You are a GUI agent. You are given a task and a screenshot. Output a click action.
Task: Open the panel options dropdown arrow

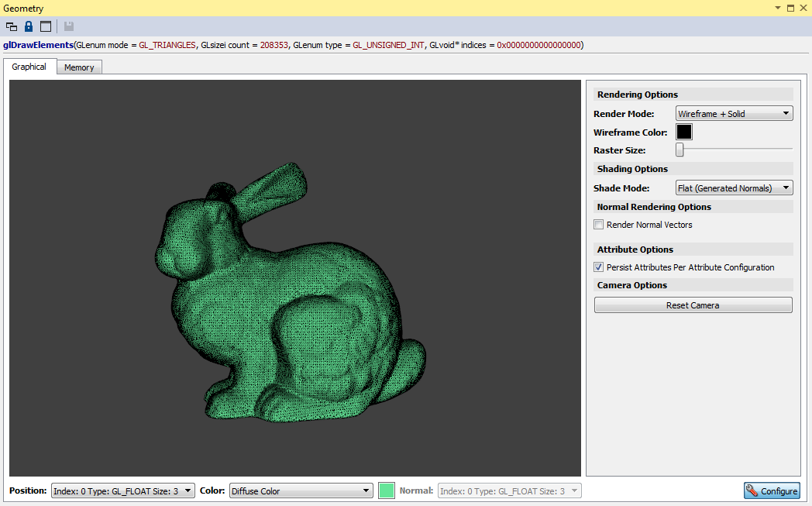[x=778, y=8]
